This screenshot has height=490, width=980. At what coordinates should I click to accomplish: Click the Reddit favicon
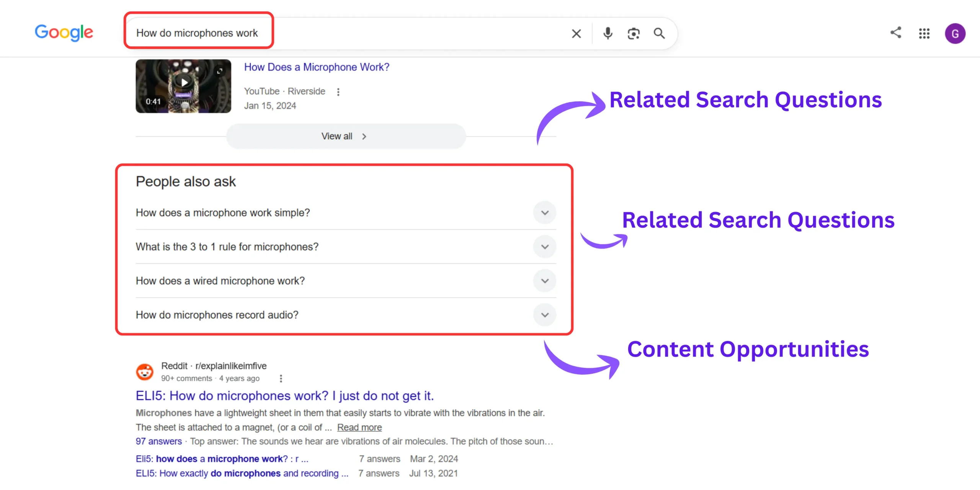coord(145,372)
